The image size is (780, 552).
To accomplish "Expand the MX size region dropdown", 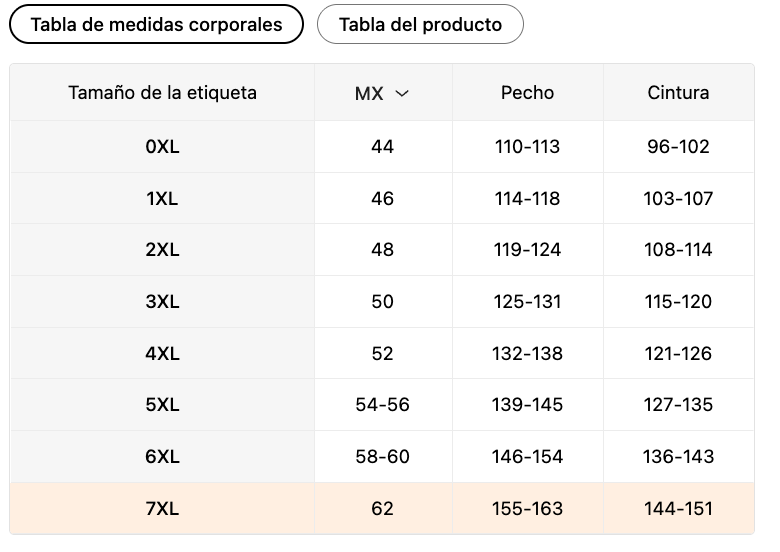I will click(x=382, y=93).
